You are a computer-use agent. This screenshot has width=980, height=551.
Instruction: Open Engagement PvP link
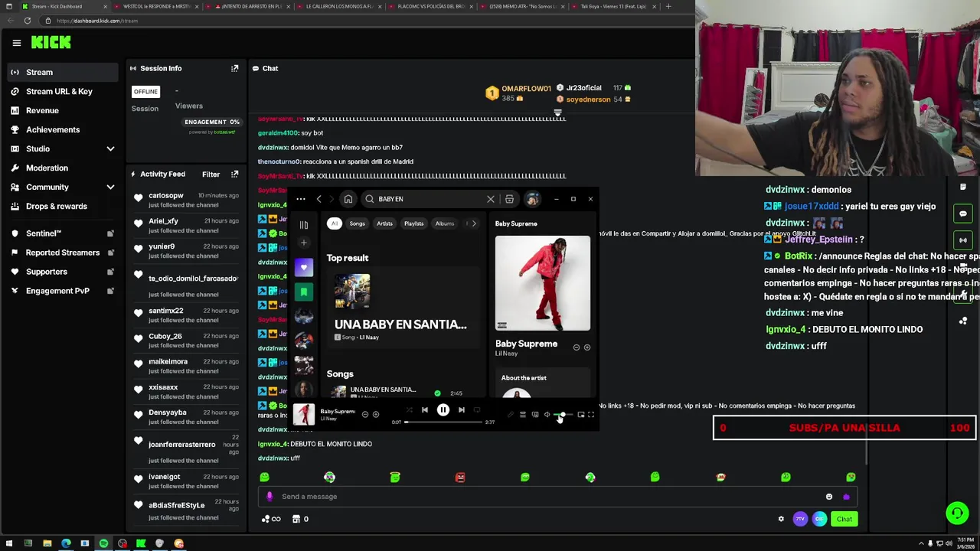(57, 291)
